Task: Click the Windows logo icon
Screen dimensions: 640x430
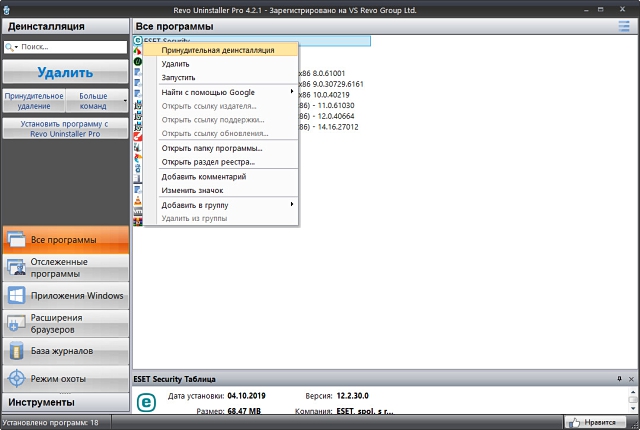Action: pos(16,295)
